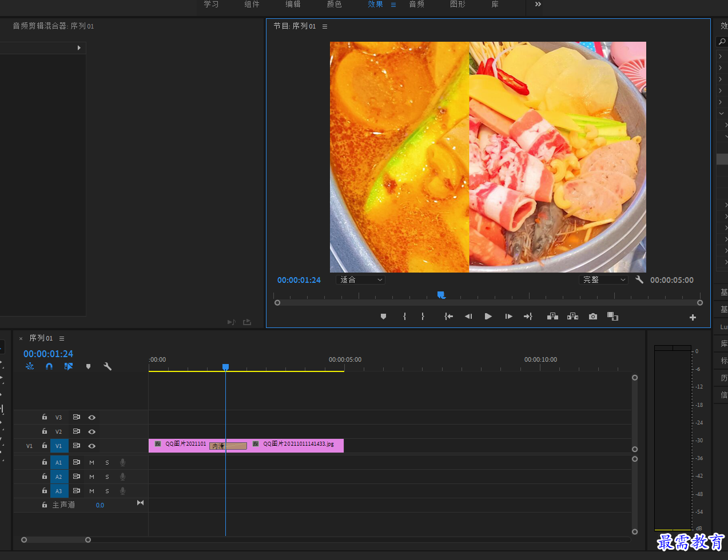Mark Out point in Program monitor
Viewport: 728px width, 560px height.
click(423, 317)
